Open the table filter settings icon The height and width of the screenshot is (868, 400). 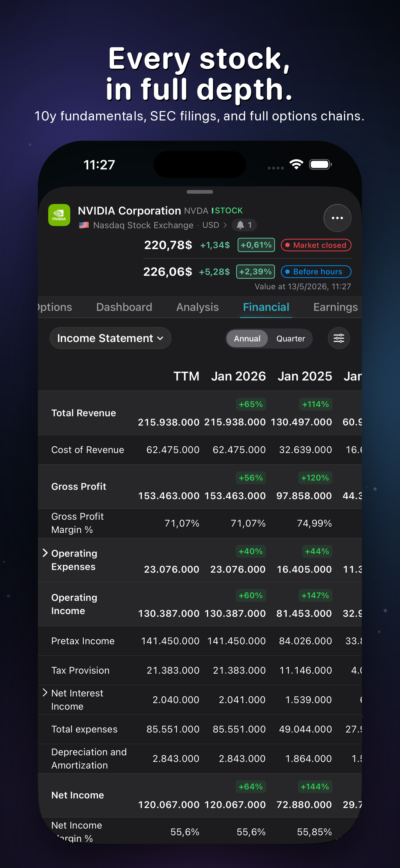(x=338, y=338)
